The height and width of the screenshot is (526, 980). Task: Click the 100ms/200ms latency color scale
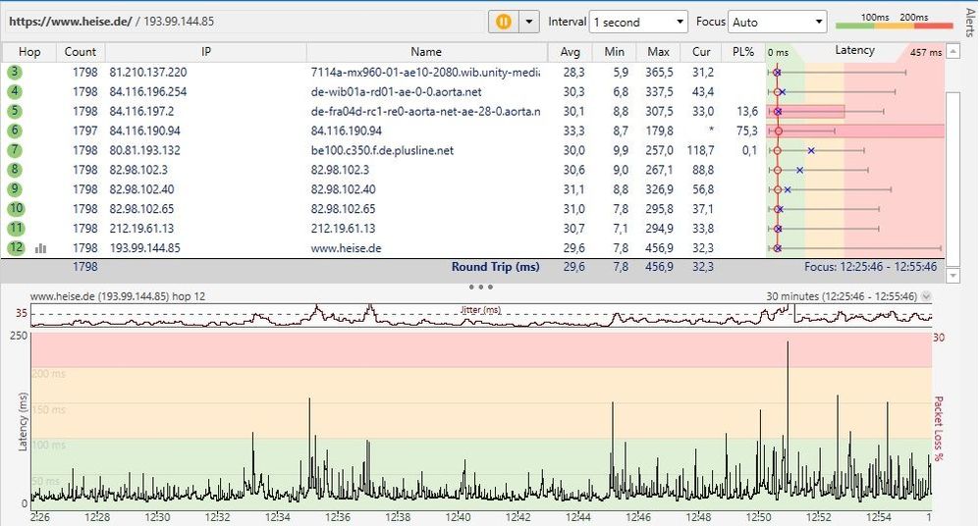893,22
